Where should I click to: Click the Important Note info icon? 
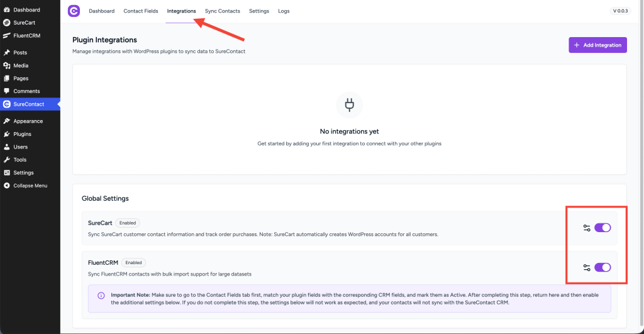[101, 295]
